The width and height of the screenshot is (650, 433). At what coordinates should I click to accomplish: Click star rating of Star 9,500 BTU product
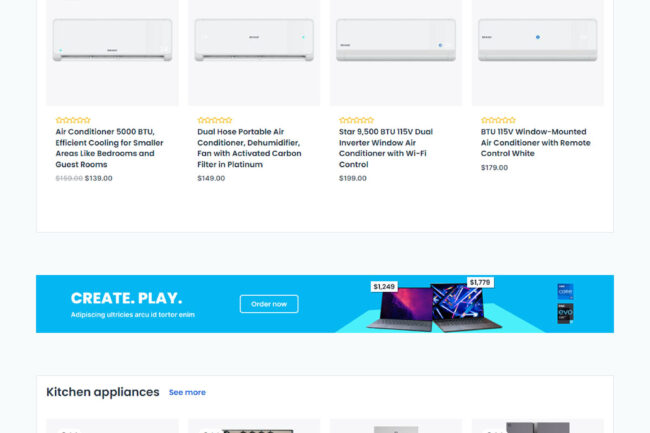tap(357, 120)
